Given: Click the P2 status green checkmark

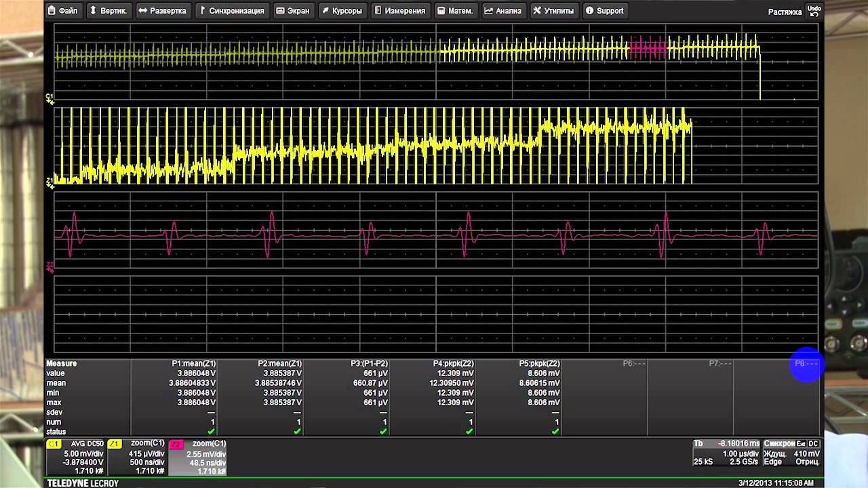Looking at the screenshot, I should 297,432.
